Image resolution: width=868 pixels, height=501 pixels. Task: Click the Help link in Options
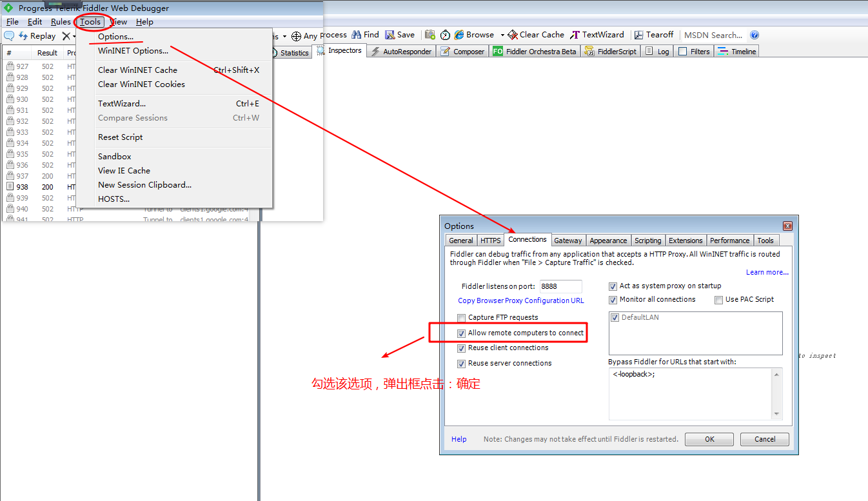point(459,439)
